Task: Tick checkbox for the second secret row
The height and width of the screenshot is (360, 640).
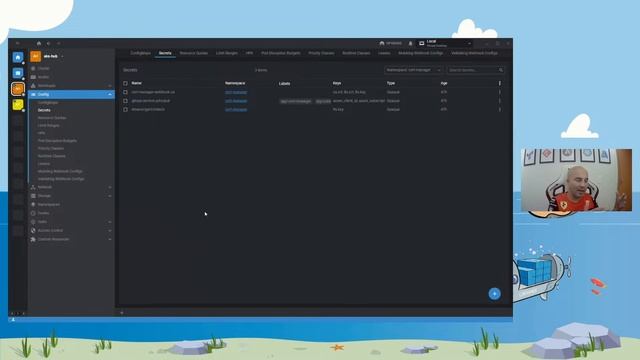Action: coord(125,101)
